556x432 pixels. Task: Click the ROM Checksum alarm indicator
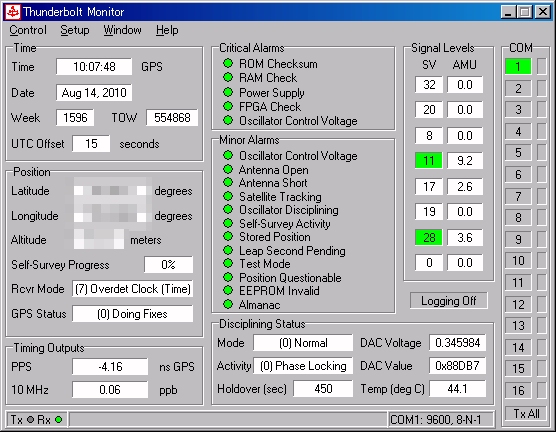pos(228,63)
